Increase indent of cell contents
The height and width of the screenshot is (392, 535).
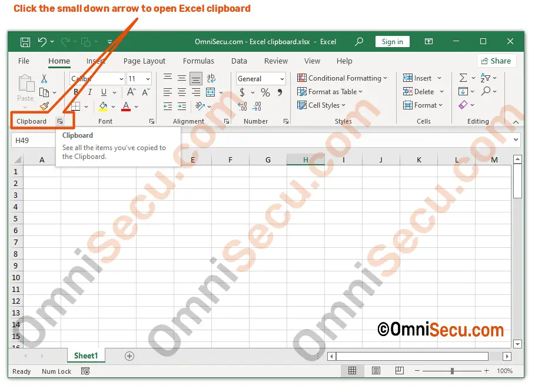coord(182,107)
